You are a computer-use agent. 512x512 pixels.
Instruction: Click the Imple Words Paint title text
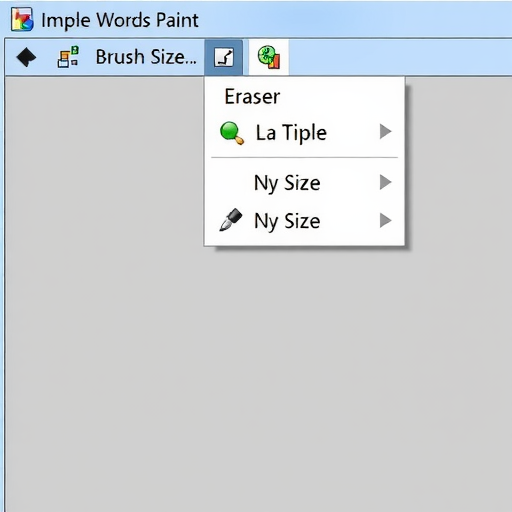[x=120, y=20]
